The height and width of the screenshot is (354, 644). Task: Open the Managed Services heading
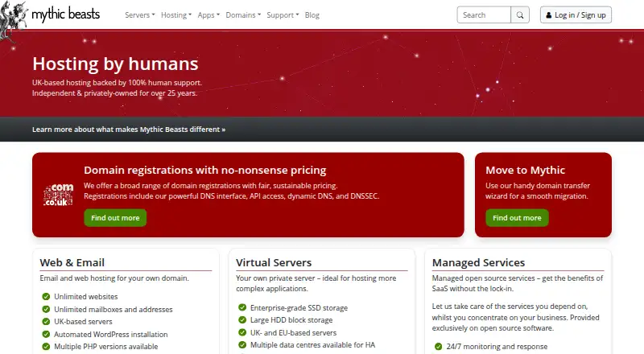(478, 262)
